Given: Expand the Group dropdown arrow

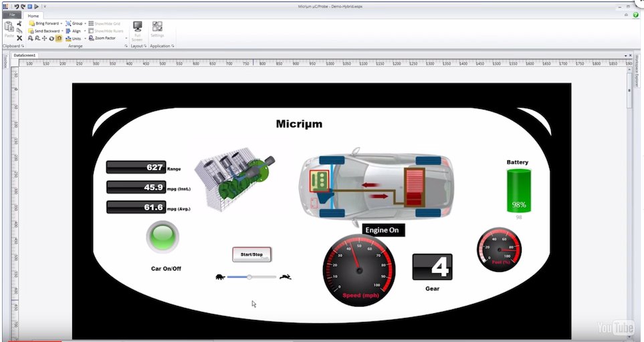Looking at the screenshot, I should [86, 23].
